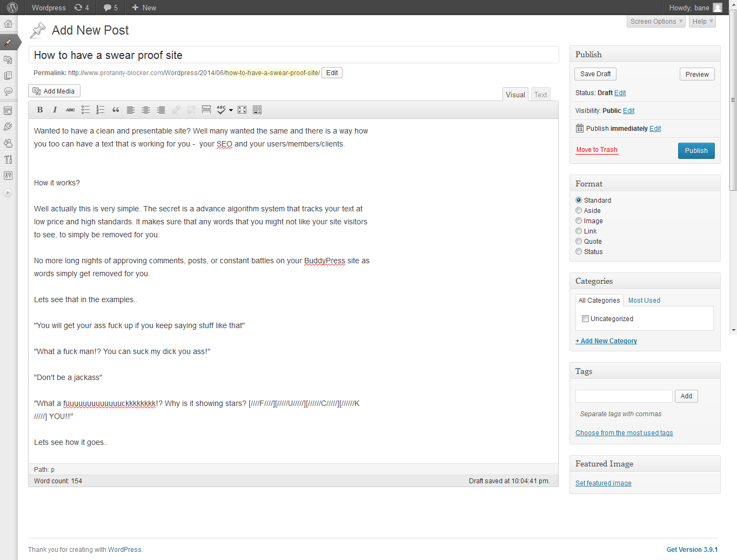The width and height of the screenshot is (737, 560).
Task: Check the Uncategorized category box
Action: (585, 319)
